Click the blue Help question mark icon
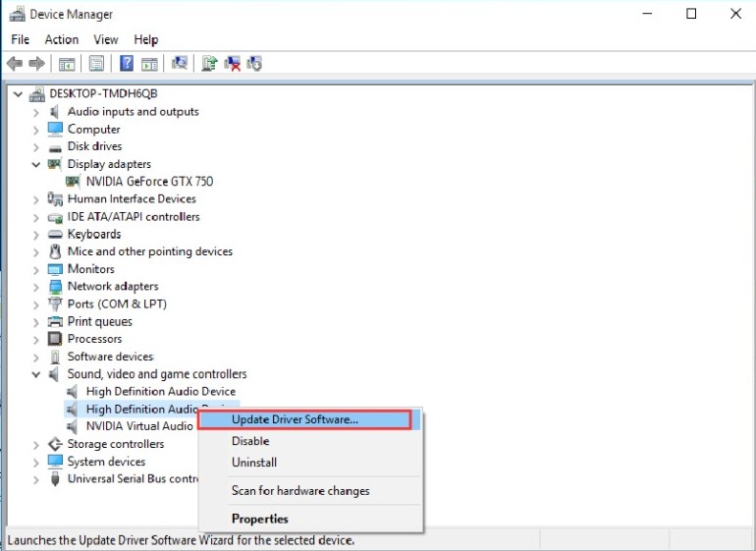Image resolution: width=756 pixels, height=551 pixels. (127, 64)
